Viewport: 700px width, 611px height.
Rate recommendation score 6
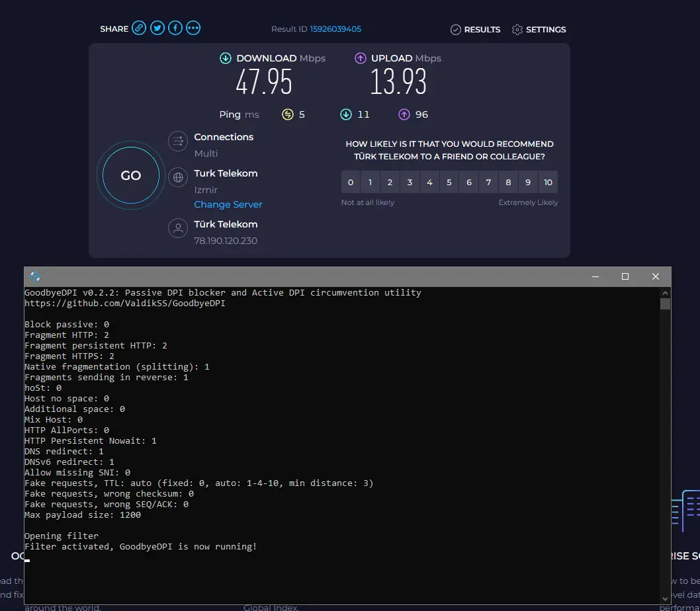[468, 182]
